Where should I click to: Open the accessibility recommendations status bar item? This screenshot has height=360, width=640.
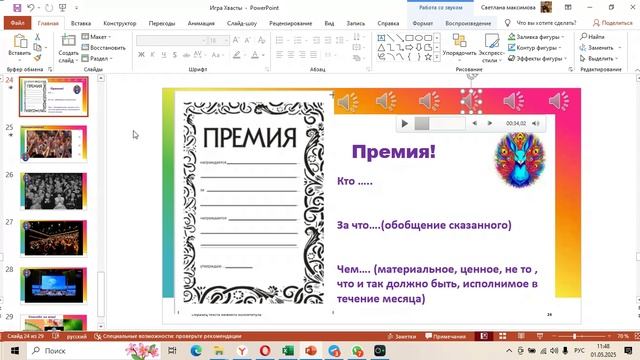pyautogui.click(x=168, y=336)
